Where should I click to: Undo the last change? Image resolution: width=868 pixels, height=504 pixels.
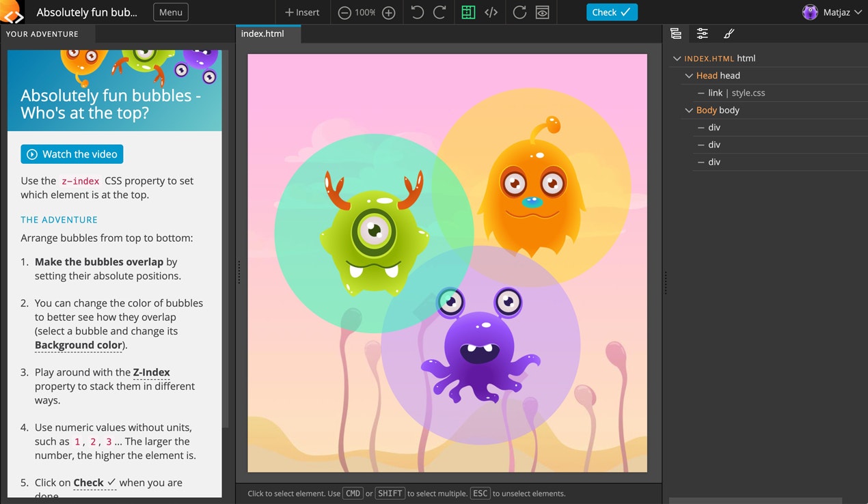click(x=417, y=12)
